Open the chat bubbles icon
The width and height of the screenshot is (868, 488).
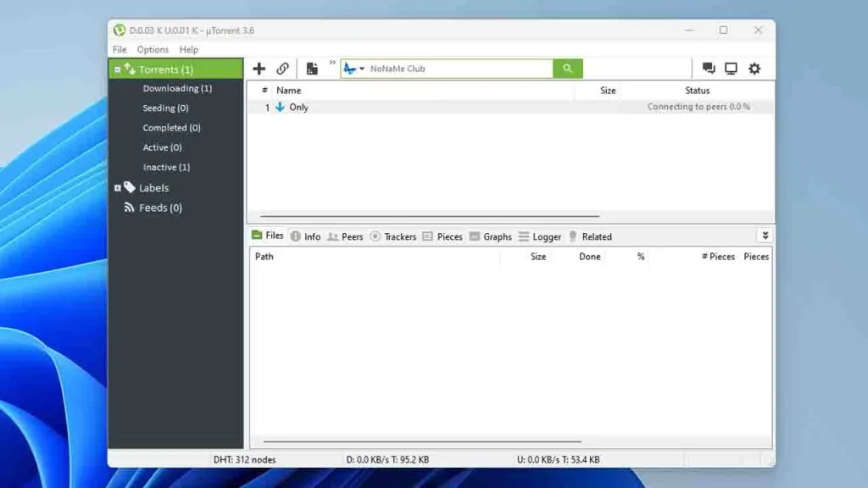pyautogui.click(x=709, y=69)
